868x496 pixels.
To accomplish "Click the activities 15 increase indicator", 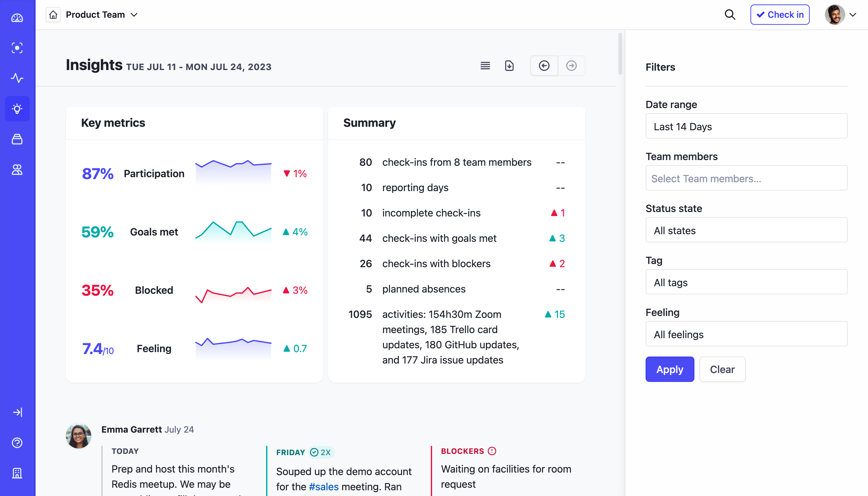I will pos(555,314).
